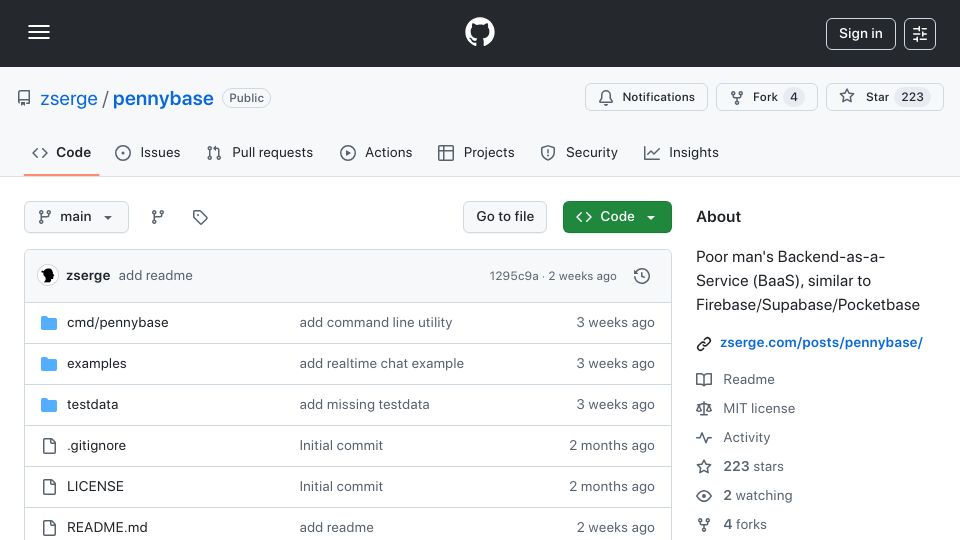
Task: Open the pennybase repository link
Action: (x=163, y=99)
